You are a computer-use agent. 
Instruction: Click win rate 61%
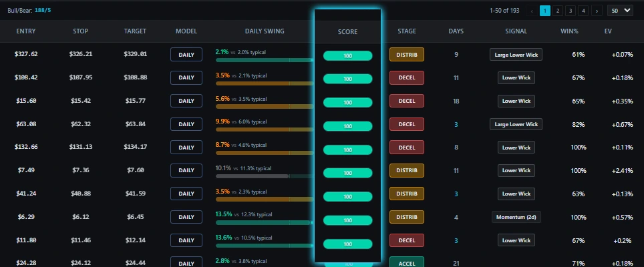click(x=579, y=55)
